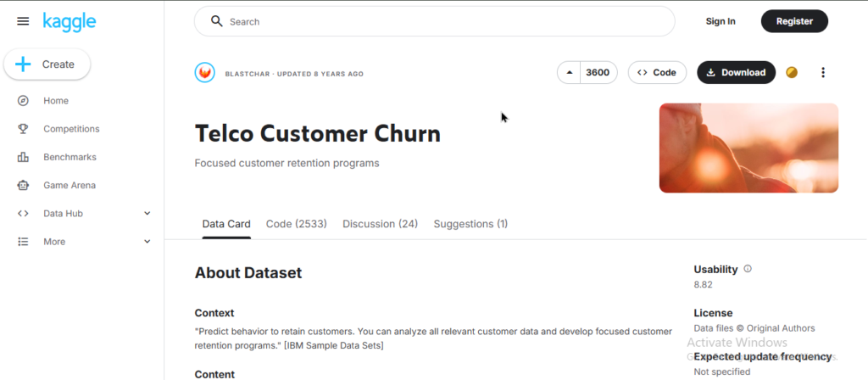Click the Download button
Image resolution: width=868 pixels, height=380 pixels.
click(736, 73)
